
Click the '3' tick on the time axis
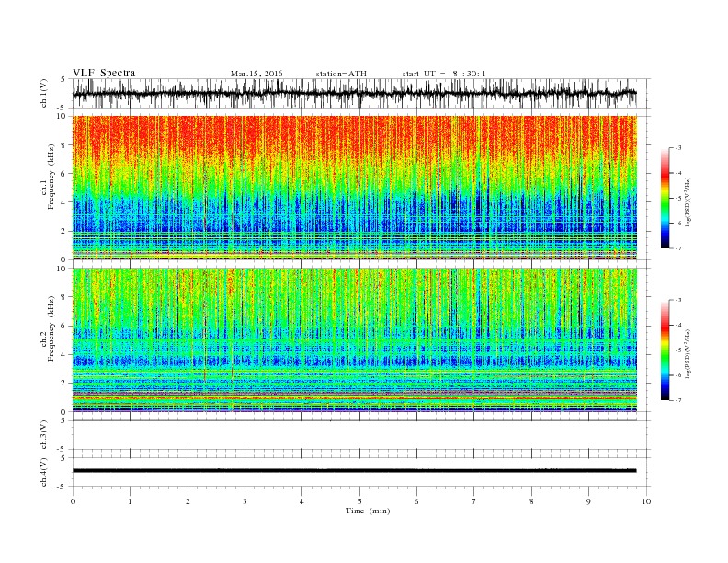[245, 501]
